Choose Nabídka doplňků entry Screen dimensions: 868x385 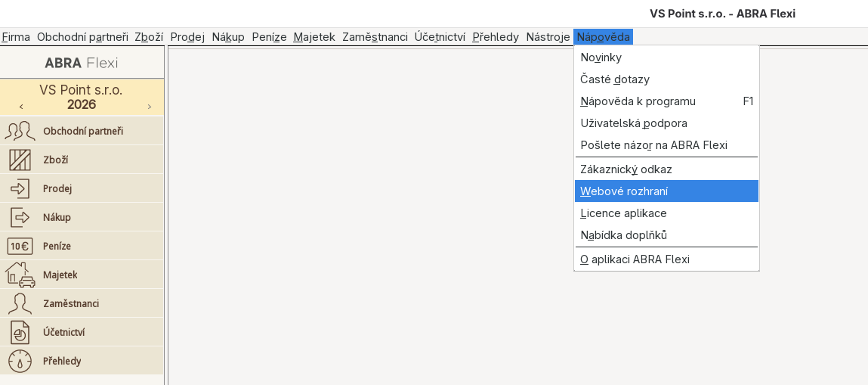[x=666, y=235]
